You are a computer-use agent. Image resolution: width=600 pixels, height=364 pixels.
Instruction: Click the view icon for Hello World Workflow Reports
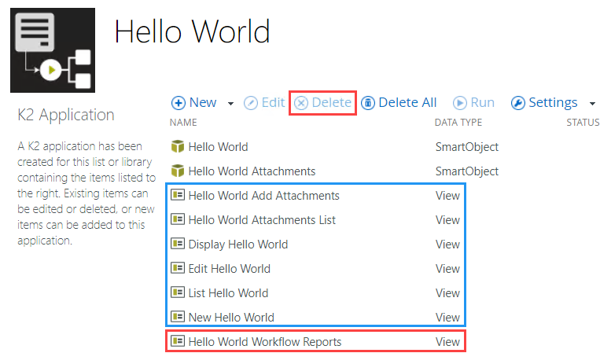178,342
